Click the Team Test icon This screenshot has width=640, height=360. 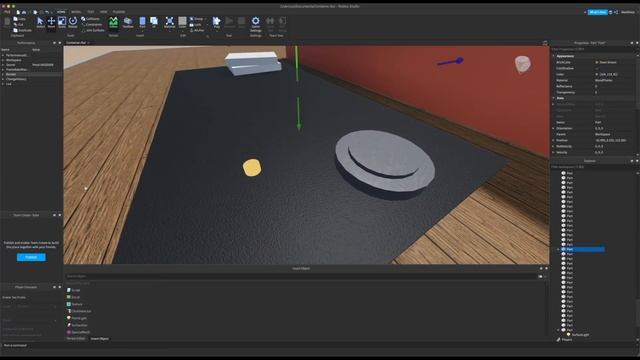[270, 22]
